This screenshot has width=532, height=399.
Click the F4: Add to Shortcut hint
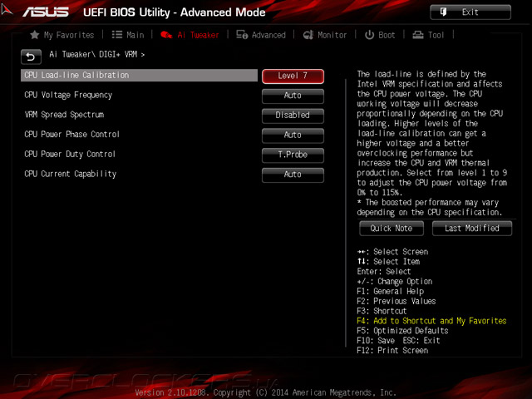[x=431, y=321]
